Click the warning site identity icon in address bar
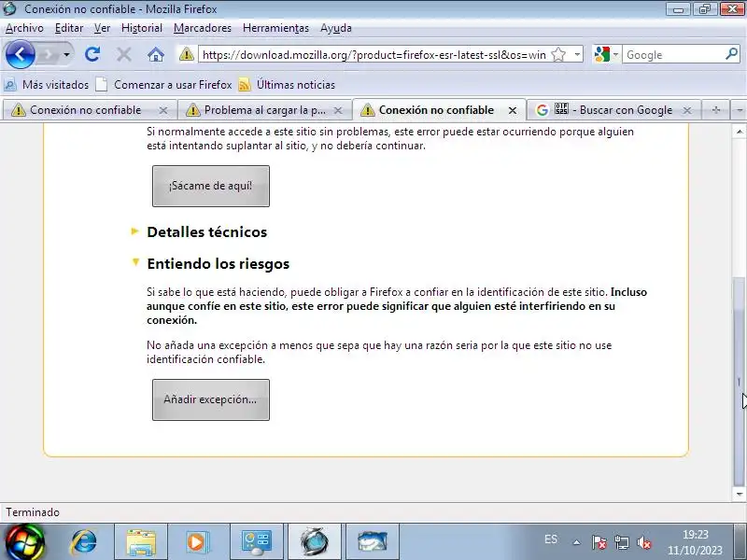This screenshot has width=747, height=560. [186, 54]
